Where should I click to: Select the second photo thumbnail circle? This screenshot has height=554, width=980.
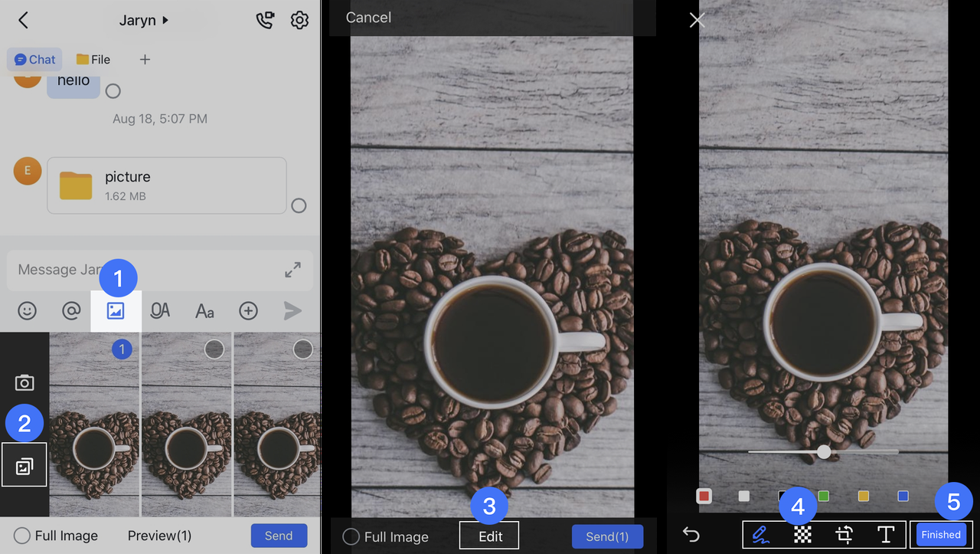pyautogui.click(x=214, y=349)
